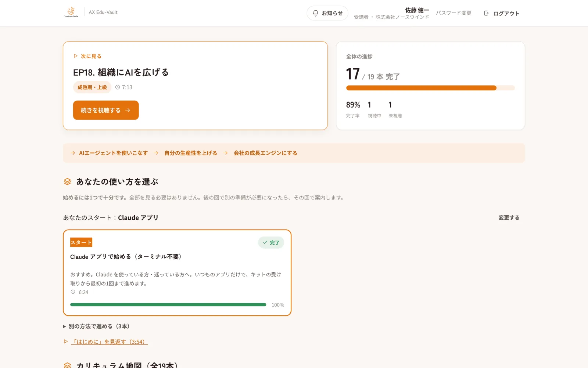This screenshot has height=368, width=588.
Task: Select 自分の生産性を上げる step
Action: click(x=191, y=153)
